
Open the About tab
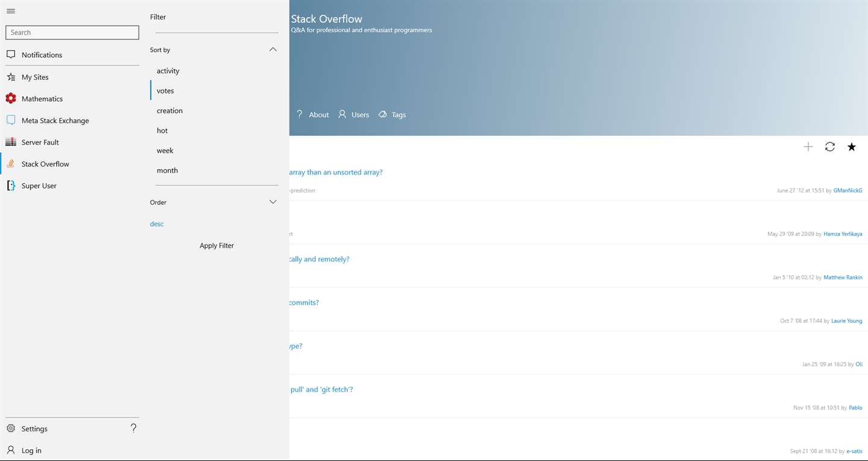[319, 115]
